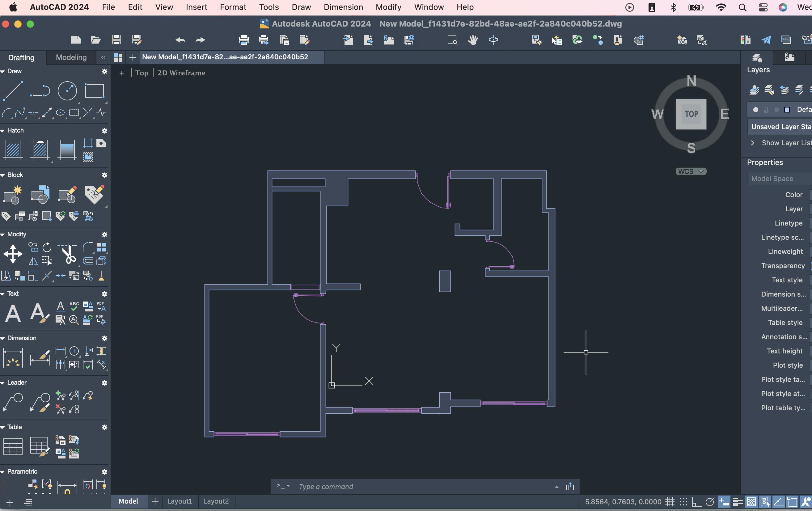Click the TOP face of ViewCube
The height and width of the screenshot is (511, 812).
coord(691,114)
